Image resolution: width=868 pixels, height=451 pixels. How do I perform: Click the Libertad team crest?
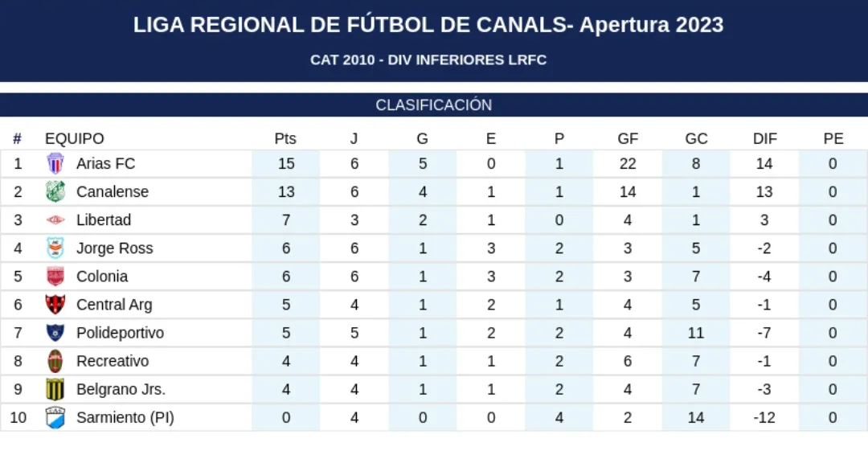pos(55,219)
